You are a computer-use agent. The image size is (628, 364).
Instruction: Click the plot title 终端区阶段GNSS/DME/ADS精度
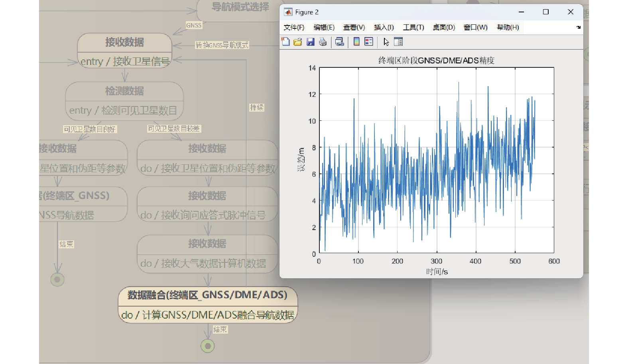(436, 61)
